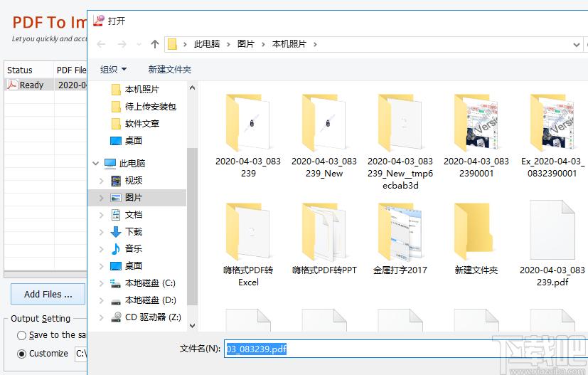Click 本机照片 in the address breadcrumb
The height and width of the screenshot is (375, 588).
289,44
